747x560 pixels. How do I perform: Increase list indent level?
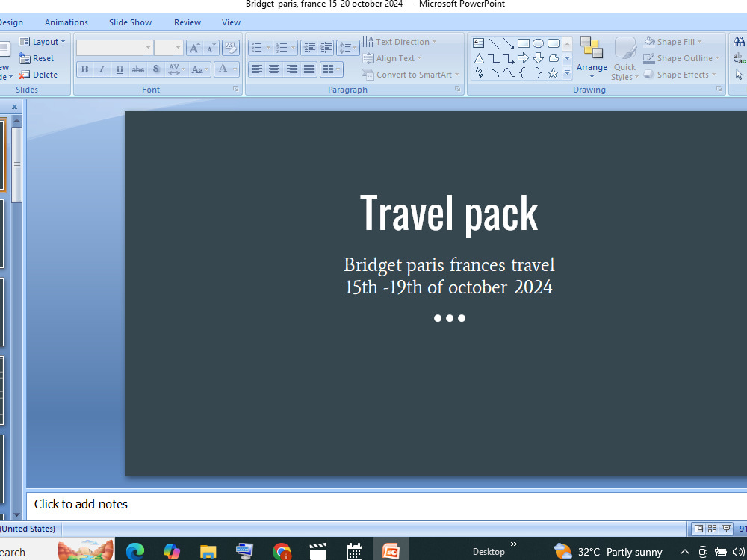click(326, 48)
